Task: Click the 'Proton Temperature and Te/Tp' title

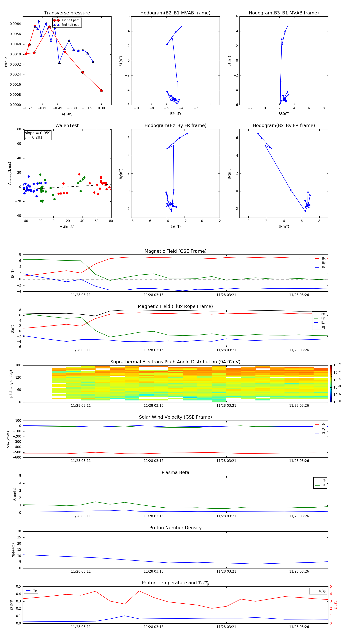Action: coord(175,583)
